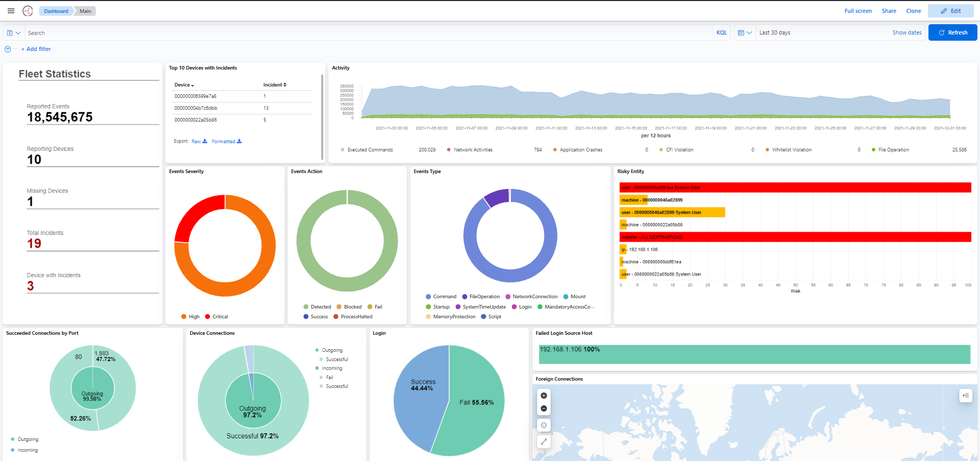This screenshot has width=980, height=461.
Task: Open the calendar quick date dropdown
Action: (x=744, y=33)
